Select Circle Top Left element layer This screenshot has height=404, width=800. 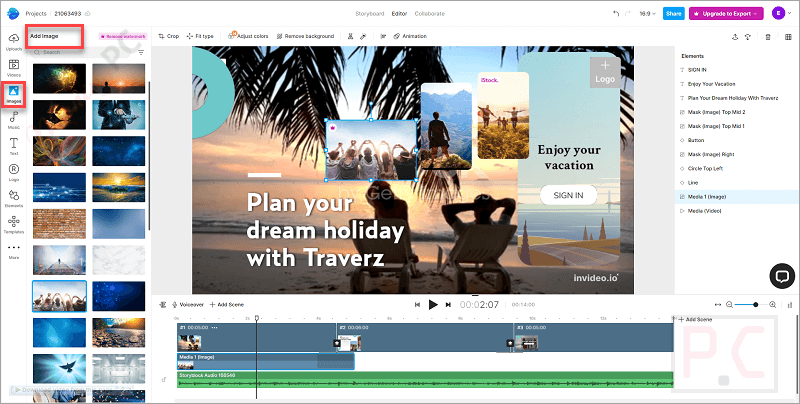(x=705, y=168)
